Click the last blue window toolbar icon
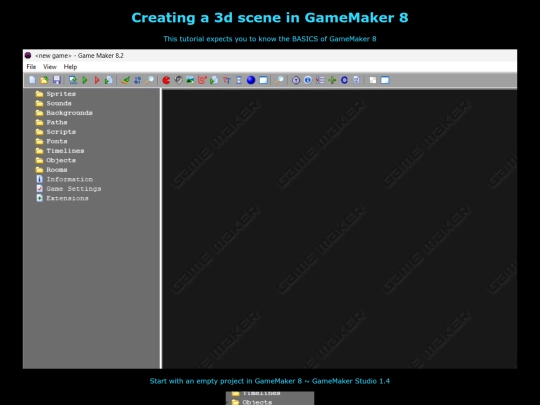540x405 pixels. tap(385, 80)
